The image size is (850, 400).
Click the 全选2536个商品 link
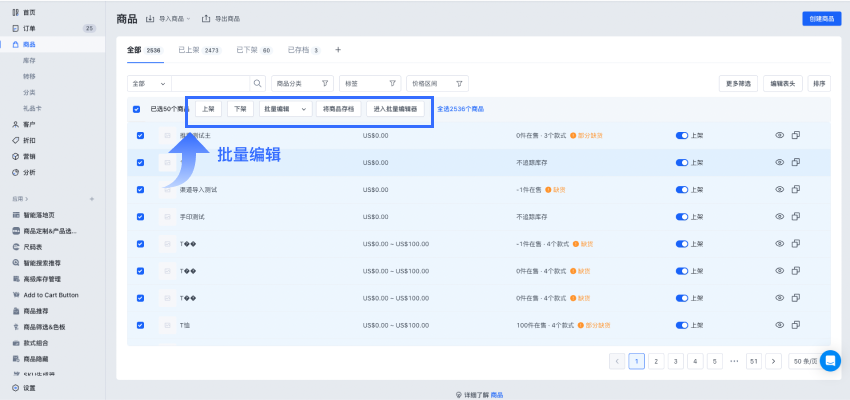point(461,109)
